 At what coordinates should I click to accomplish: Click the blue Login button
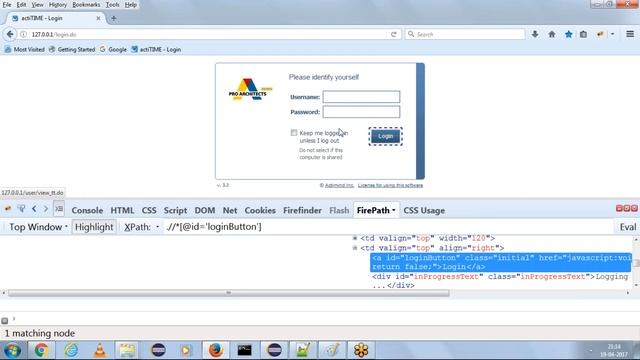[x=385, y=136]
